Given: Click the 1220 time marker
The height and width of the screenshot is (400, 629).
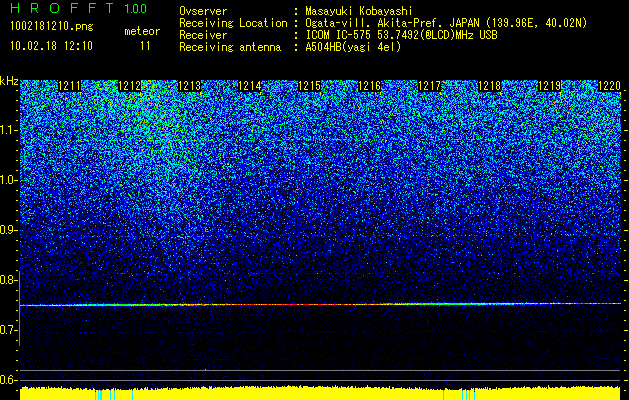Looking at the screenshot, I should (x=609, y=86).
